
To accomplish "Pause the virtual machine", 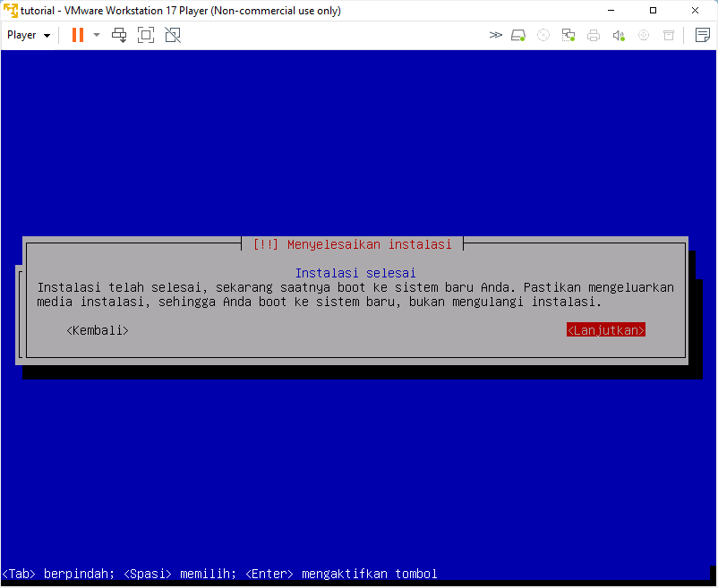I will 78,35.
